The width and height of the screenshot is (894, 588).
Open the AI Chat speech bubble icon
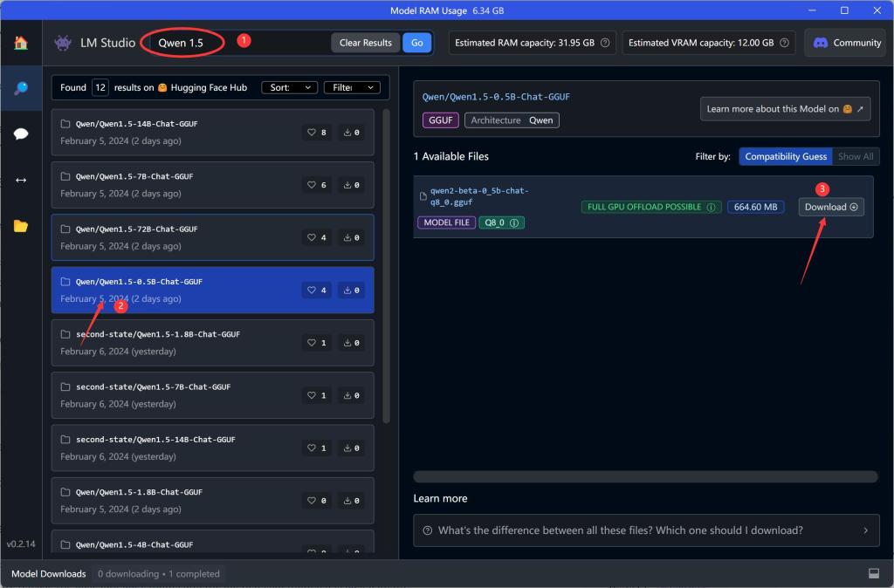tap(21, 133)
